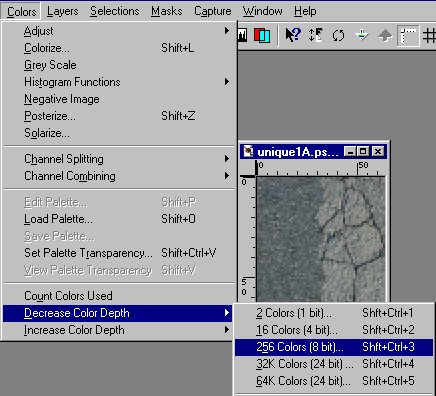Expand the Increase Color Depth submenu
The image size is (436, 396).
(x=117, y=330)
